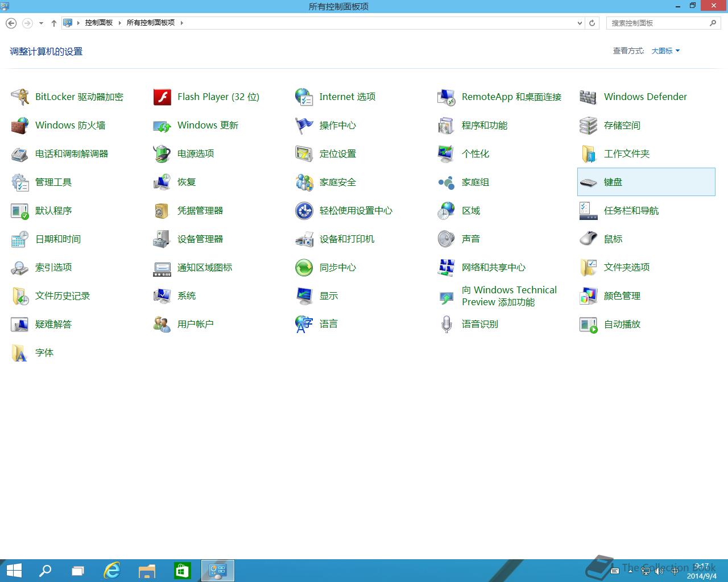This screenshot has width=728, height=582.
Task: Go up one level arrow
Action: [53, 23]
